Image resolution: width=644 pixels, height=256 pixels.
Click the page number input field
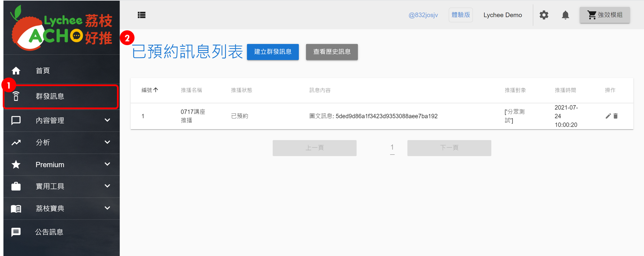click(392, 148)
